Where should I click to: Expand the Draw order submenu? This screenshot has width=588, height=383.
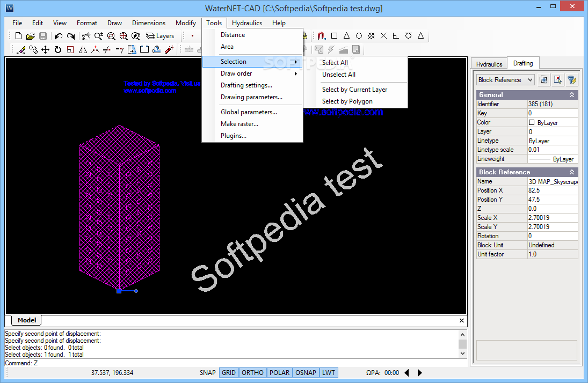coord(252,73)
